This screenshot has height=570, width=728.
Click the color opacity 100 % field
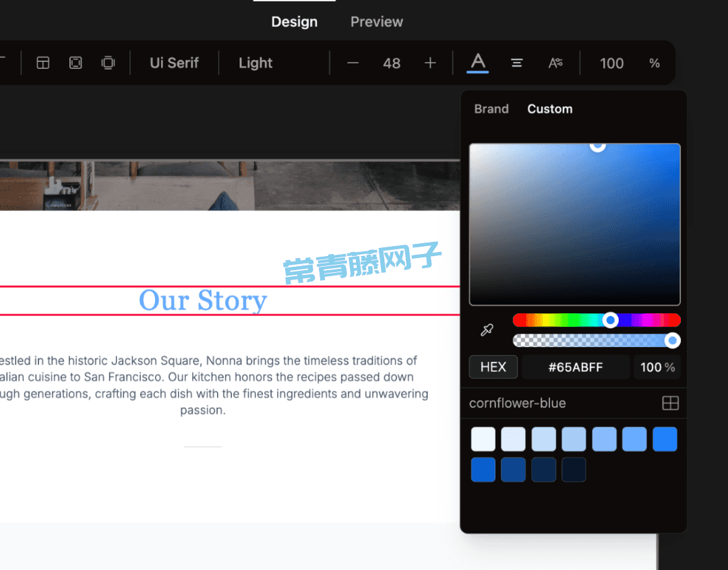pyautogui.click(x=657, y=367)
